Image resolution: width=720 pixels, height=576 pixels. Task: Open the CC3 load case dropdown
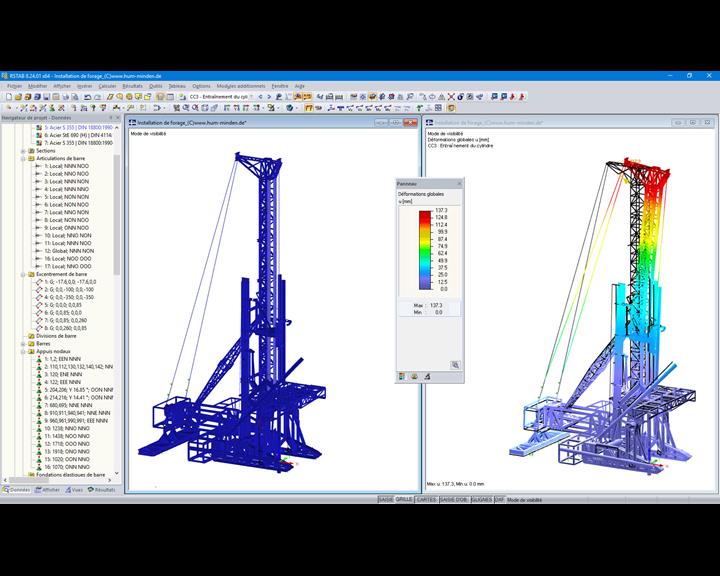point(251,97)
